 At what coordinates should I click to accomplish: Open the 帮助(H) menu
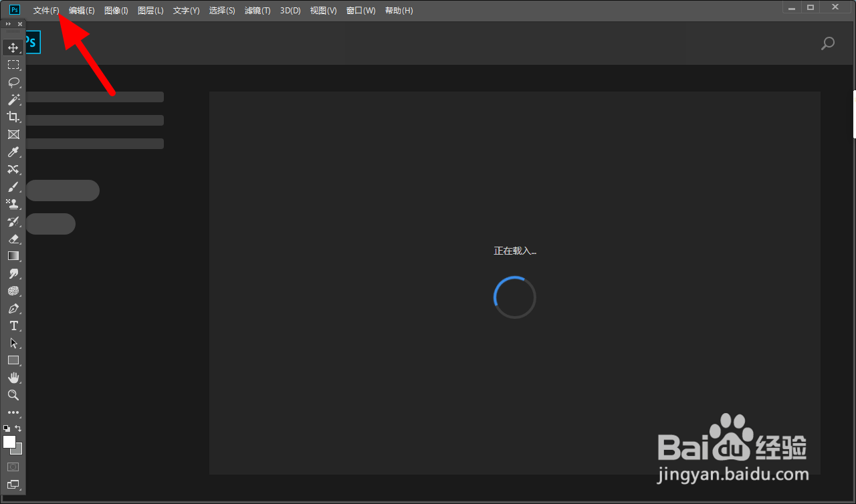click(x=399, y=11)
